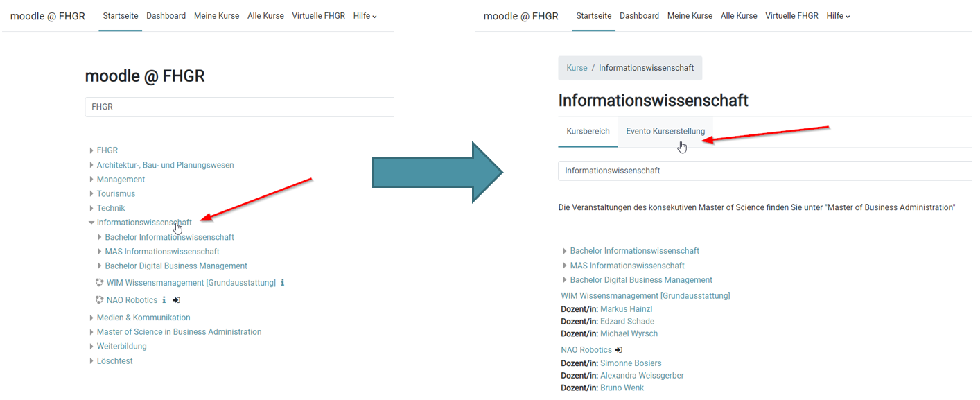Click info icon next to NAO Robotics in left tree

[164, 300]
